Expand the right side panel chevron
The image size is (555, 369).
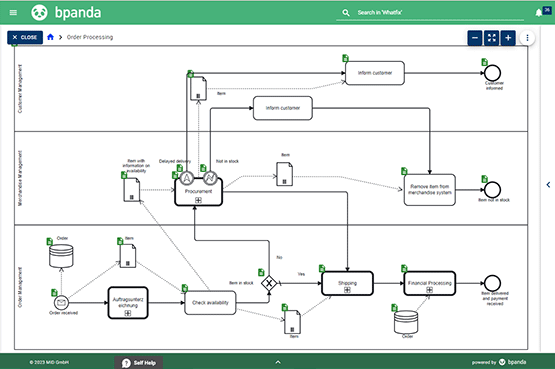(548, 185)
